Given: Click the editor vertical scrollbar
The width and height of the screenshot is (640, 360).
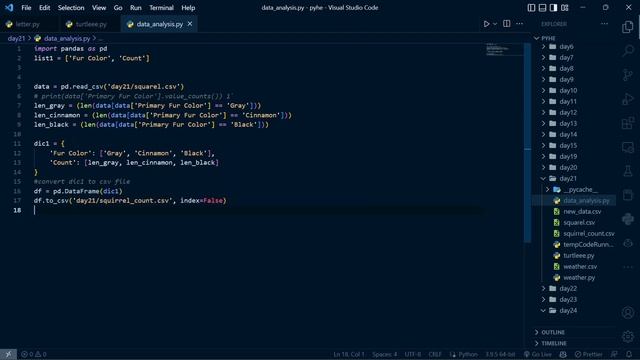Looking at the screenshot, I should [x=527, y=143].
